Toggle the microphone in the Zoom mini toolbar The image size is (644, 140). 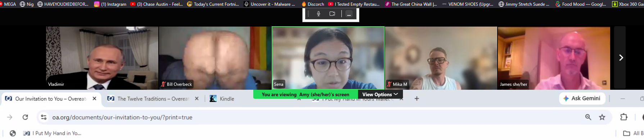(x=318, y=14)
